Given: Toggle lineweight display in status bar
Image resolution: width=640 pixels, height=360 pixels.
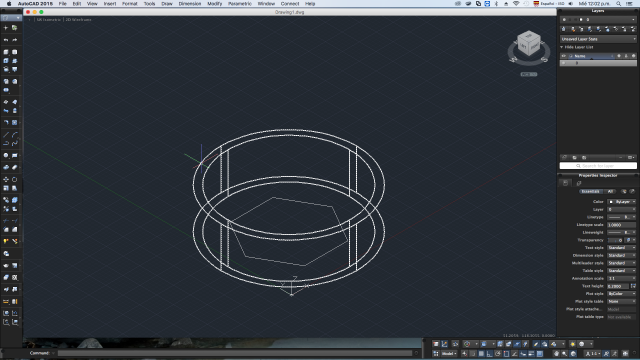Looking at the screenshot, I should click(x=531, y=353).
